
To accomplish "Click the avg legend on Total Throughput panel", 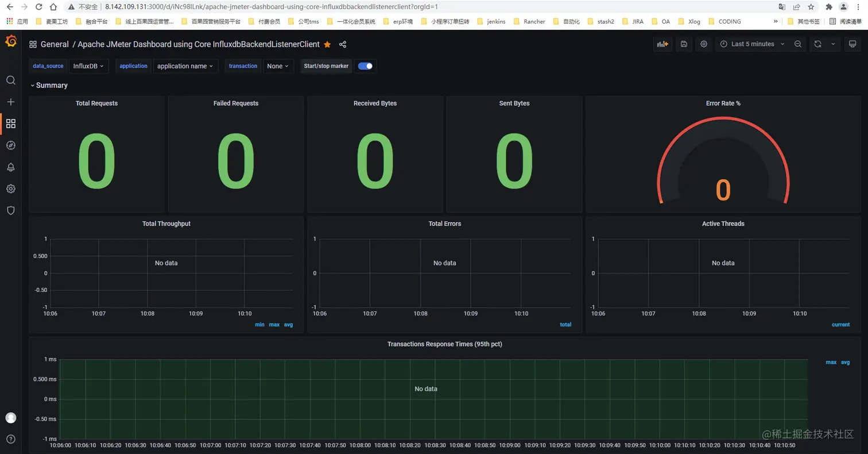I will [x=288, y=324].
